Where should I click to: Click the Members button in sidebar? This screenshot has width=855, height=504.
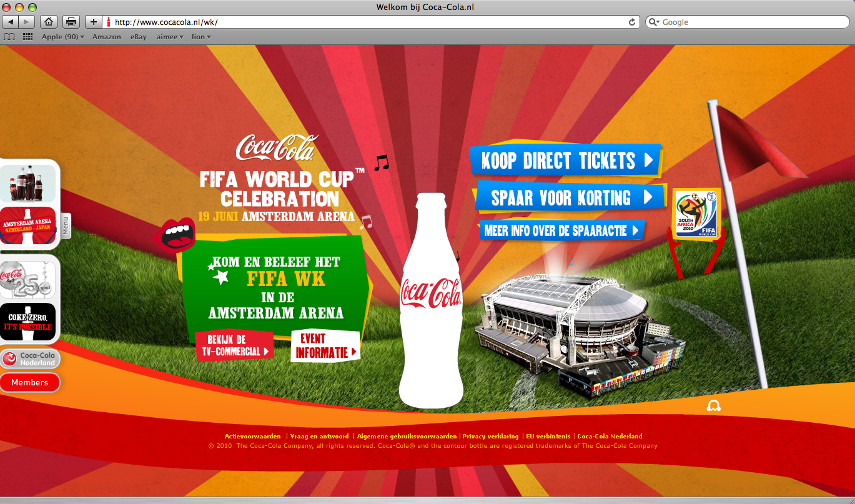click(29, 382)
